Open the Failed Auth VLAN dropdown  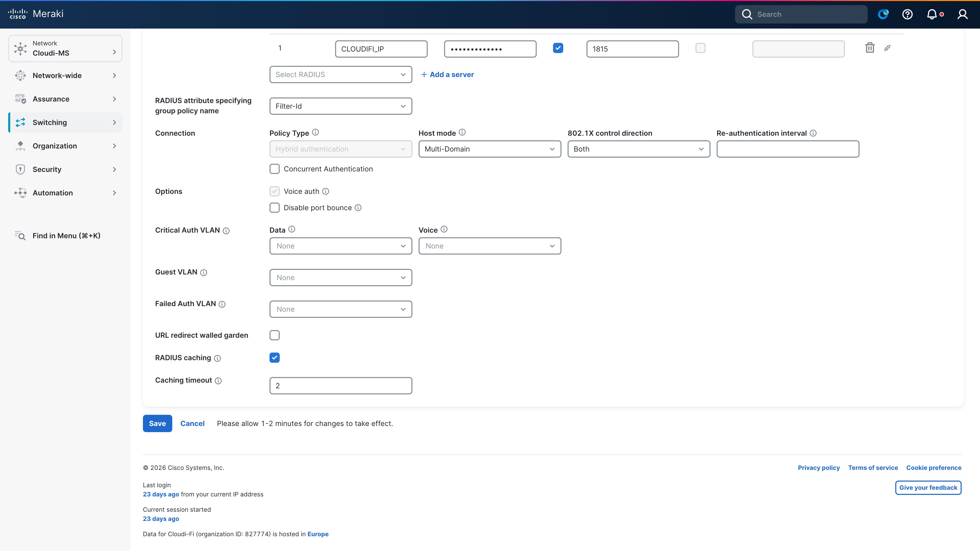coord(340,309)
